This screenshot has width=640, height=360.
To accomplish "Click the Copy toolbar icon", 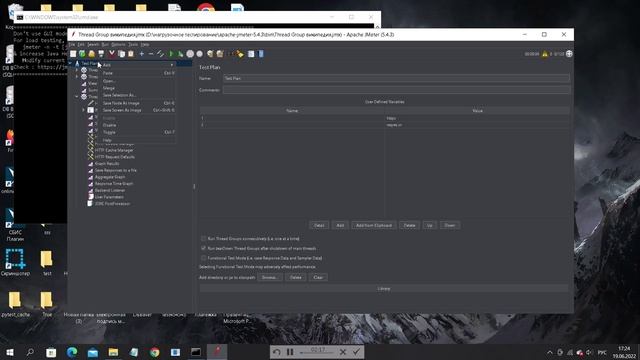I will (x=121, y=54).
